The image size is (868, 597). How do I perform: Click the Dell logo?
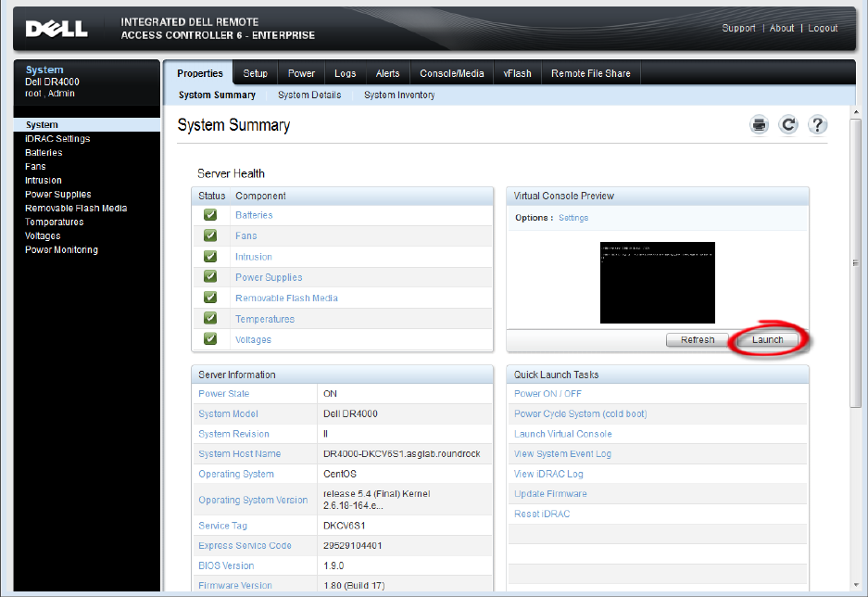pos(57,28)
